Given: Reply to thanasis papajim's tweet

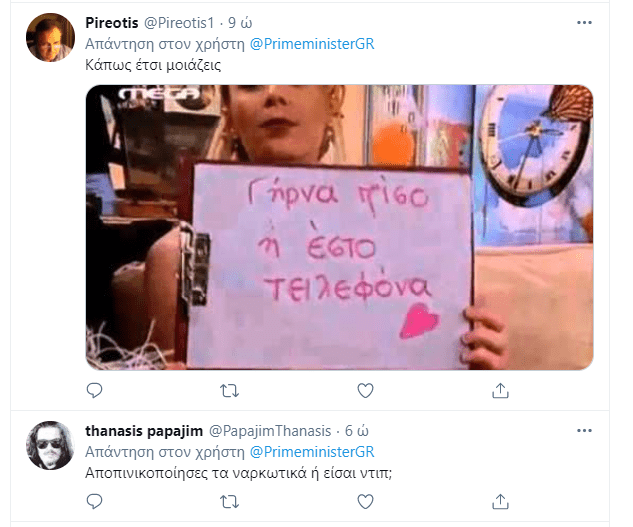Looking at the screenshot, I should pos(94,502).
